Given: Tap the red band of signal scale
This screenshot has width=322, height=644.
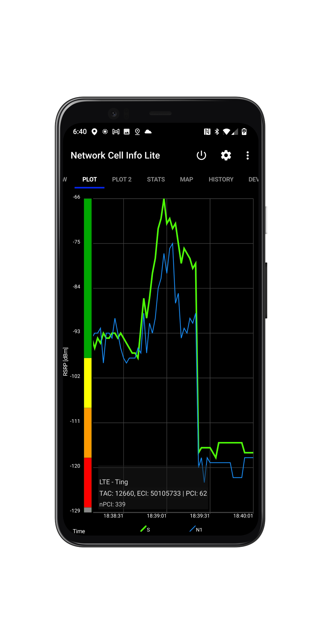Looking at the screenshot, I should (88, 482).
